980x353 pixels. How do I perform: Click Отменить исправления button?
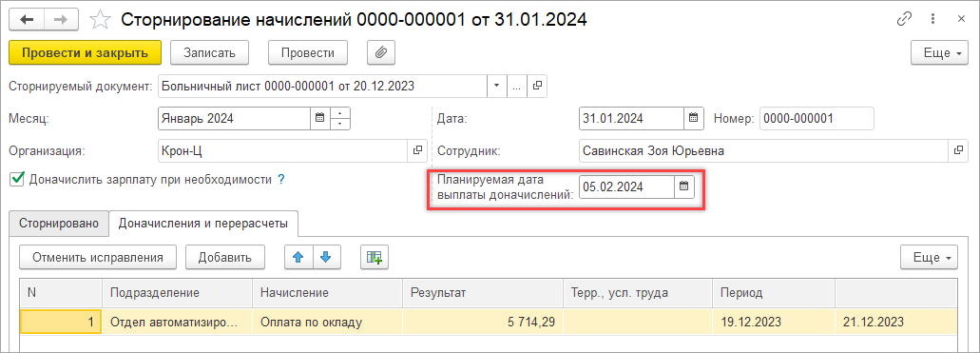(x=98, y=257)
